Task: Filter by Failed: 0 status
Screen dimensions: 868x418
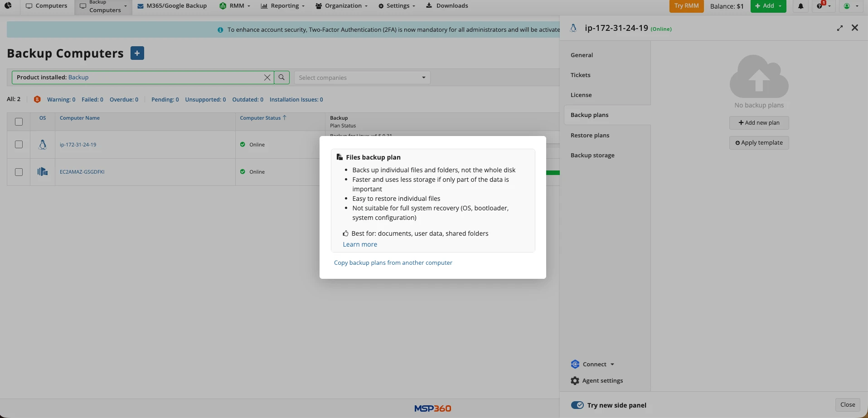Action: [x=92, y=100]
